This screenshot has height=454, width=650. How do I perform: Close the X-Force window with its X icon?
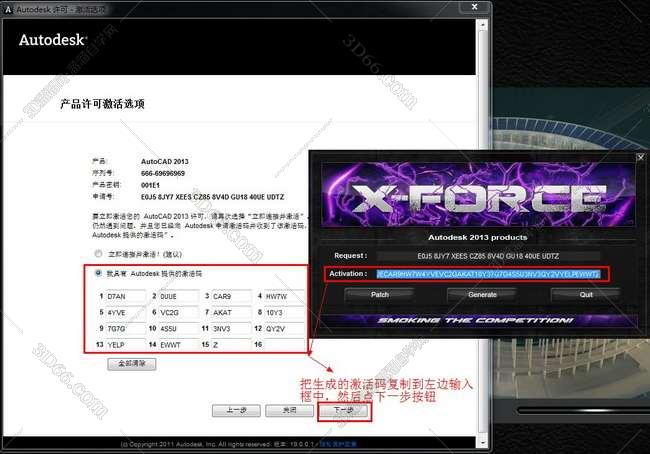pyautogui.click(x=640, y=157)
